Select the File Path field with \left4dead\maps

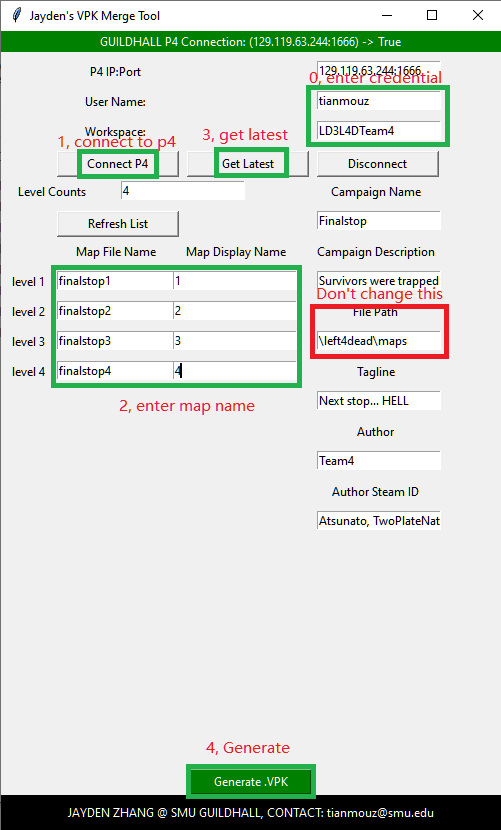379,341
